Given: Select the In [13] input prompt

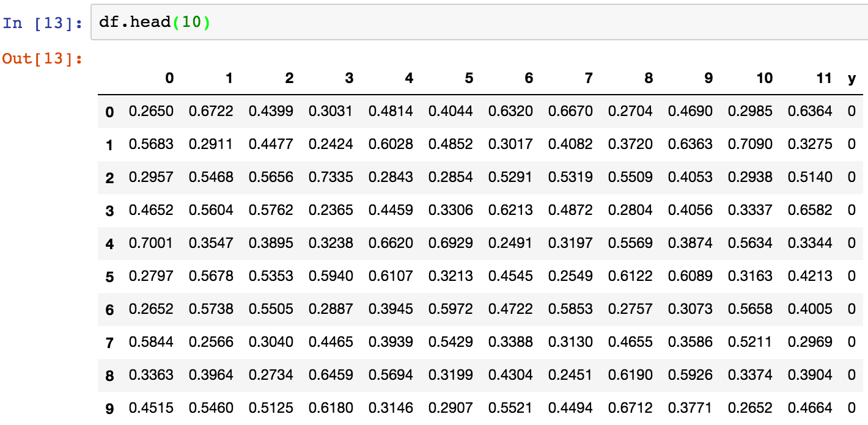Looking at the screenshot, I should tap(42, 24).
